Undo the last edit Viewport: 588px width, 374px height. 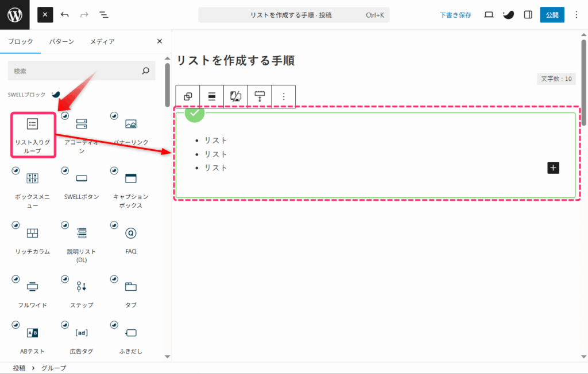coord(65,14)
